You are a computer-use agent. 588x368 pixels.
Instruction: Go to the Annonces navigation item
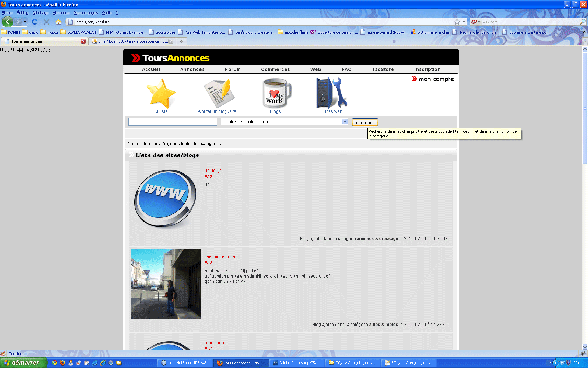point(192,69)
